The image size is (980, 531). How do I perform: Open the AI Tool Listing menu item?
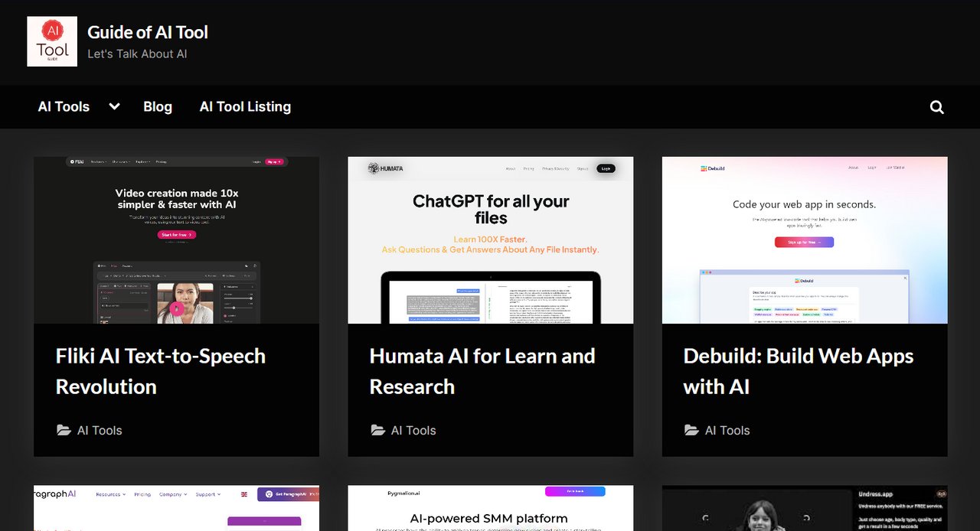tap(245, 106)
